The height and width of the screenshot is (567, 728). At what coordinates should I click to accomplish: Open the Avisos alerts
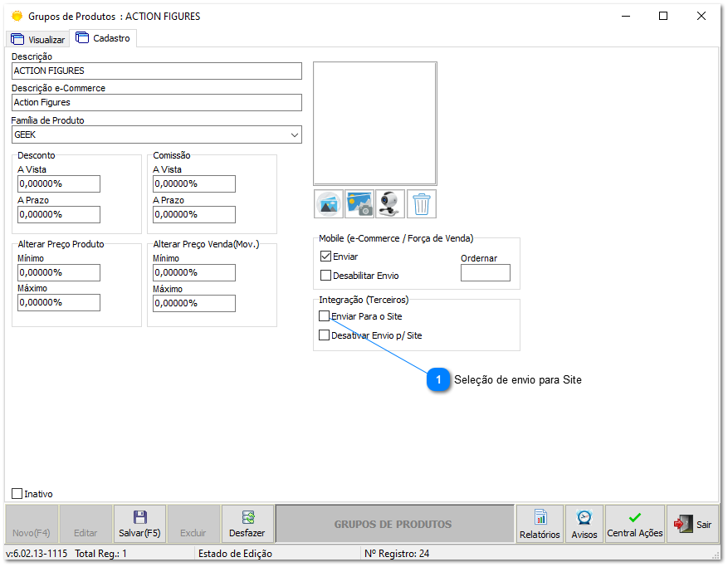point(584,524)
